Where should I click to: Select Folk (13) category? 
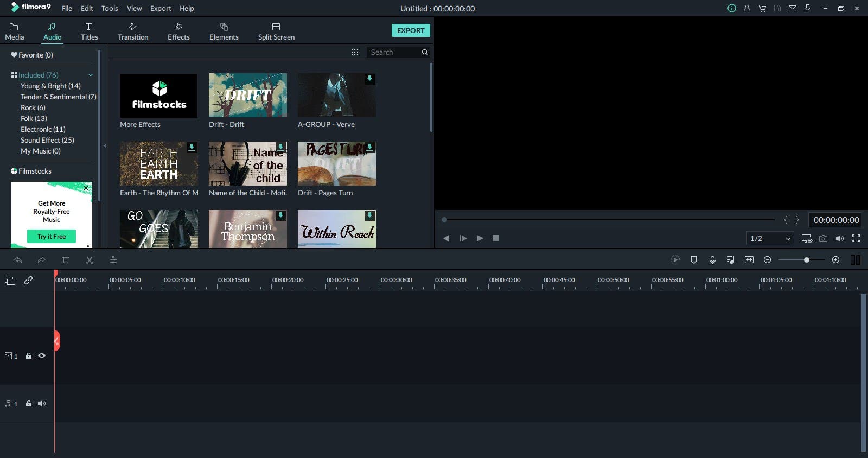point(34,118)
